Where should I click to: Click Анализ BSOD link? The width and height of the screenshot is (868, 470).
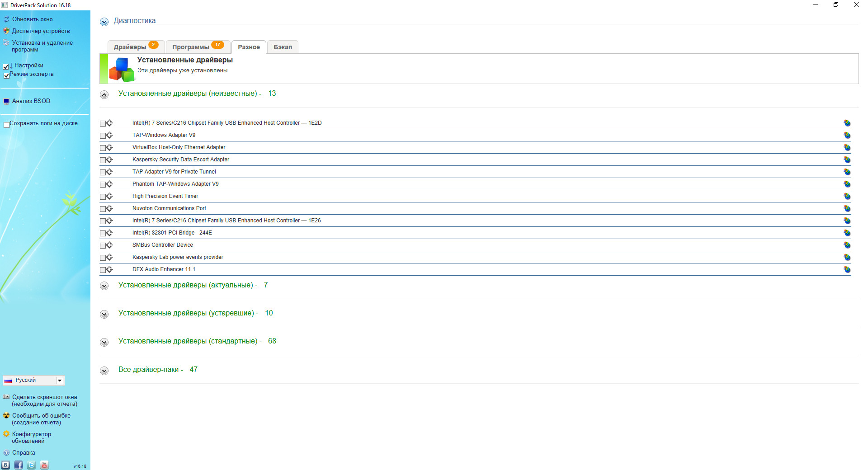(x=31, y=101)
